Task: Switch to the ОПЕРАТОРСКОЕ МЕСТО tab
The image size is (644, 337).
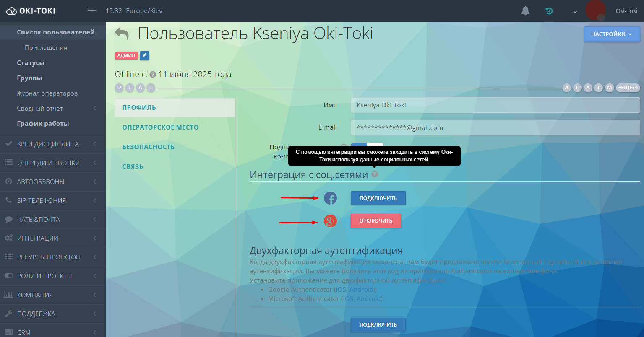Action: point(175,127)
